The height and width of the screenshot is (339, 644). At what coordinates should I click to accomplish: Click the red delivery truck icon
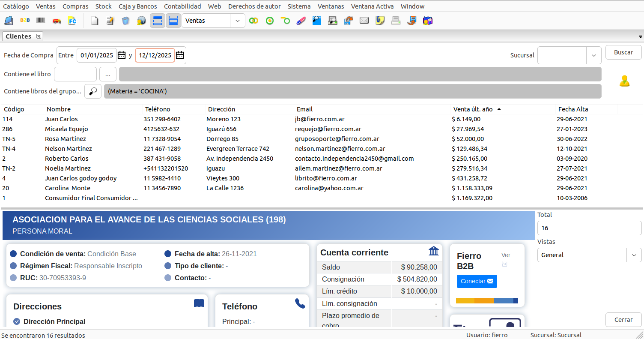click(57, 21)
